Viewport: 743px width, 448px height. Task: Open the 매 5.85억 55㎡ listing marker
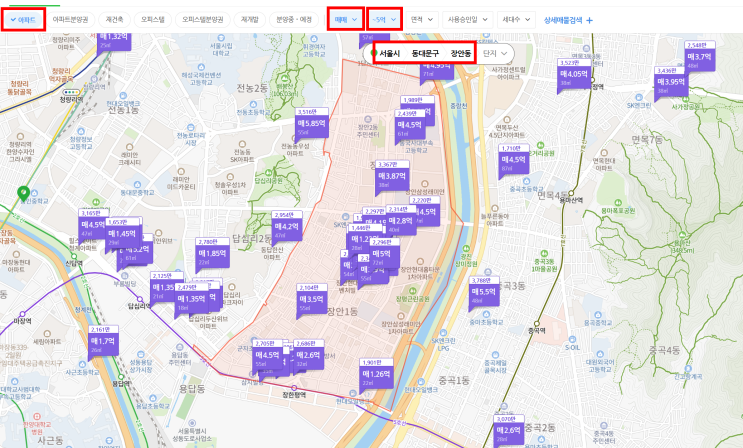coord(311,123)
